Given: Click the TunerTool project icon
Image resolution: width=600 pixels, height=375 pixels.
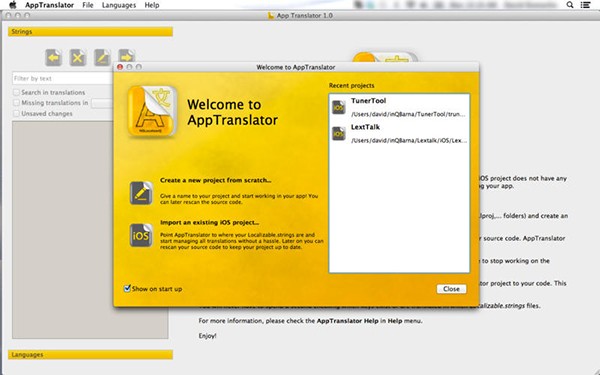Looking at the screenshot, I should pyautogui.click(x=339, y=108).
